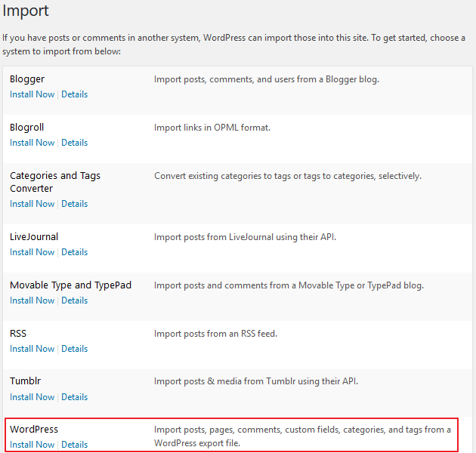Click the Categories and Tags Converter title

click(x=55, y=182)
